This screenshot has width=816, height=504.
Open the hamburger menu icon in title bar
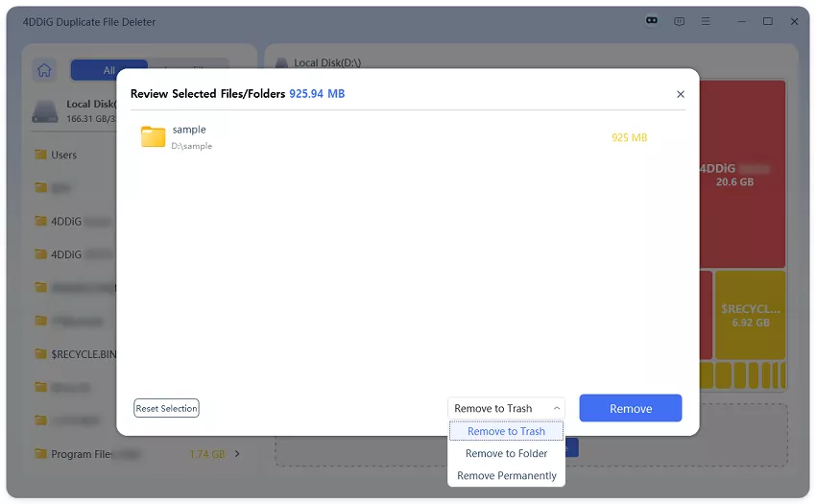(x=706, y=21)
